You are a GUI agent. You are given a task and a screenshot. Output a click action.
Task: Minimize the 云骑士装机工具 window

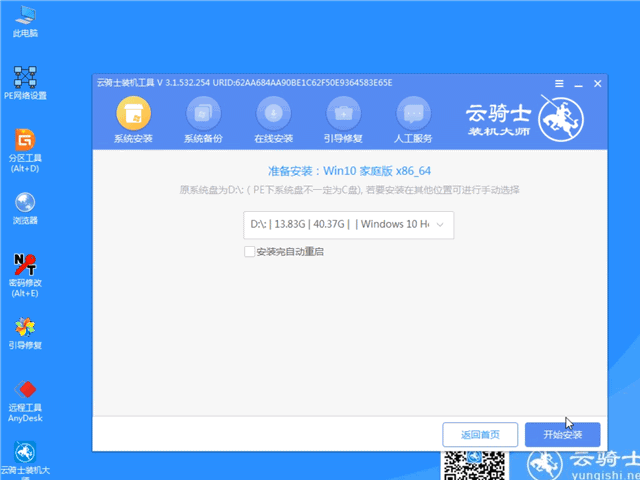(x=578, y=84)
